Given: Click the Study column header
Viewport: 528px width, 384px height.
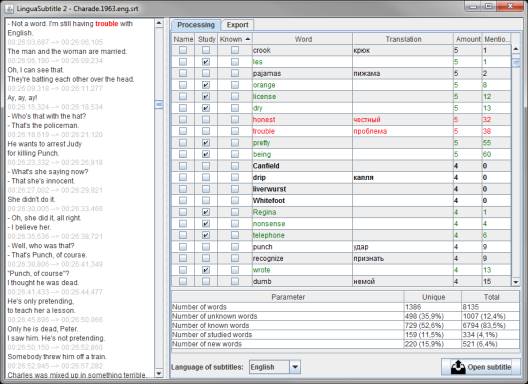Looking at the screenshot, I should (x=206, y=39).
